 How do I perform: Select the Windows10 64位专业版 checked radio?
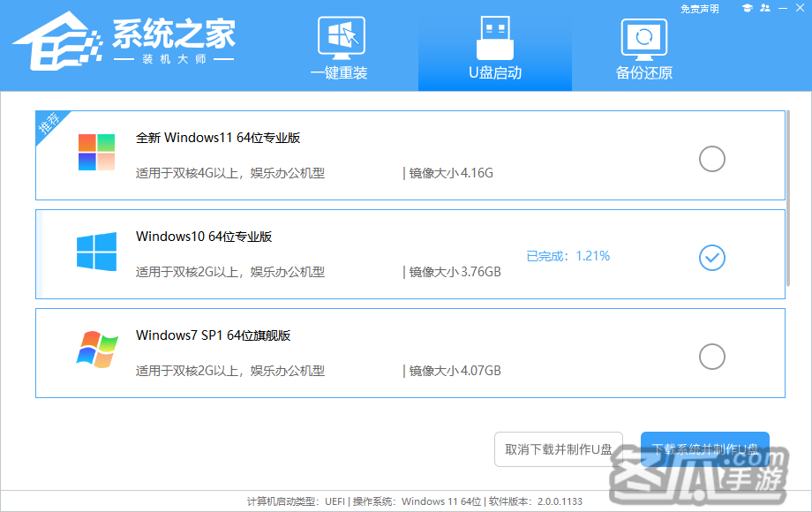(712, 258)
